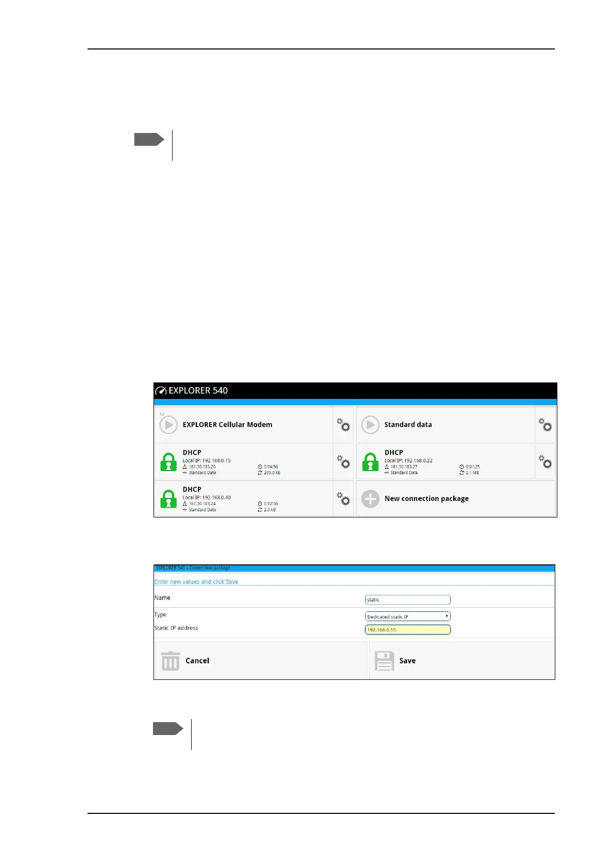613x868 pixels.
Task: Select the New connection package label
Action: [427, 498]
